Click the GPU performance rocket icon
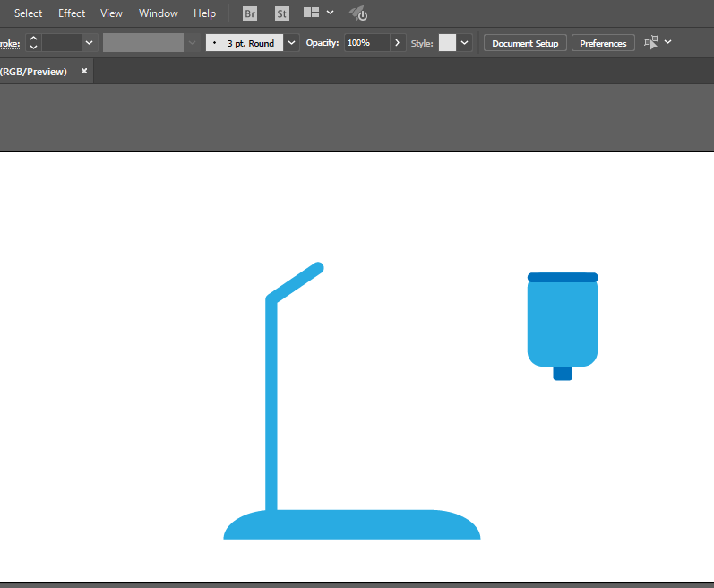This screenshot has height=588, width=714. point(358,13)
